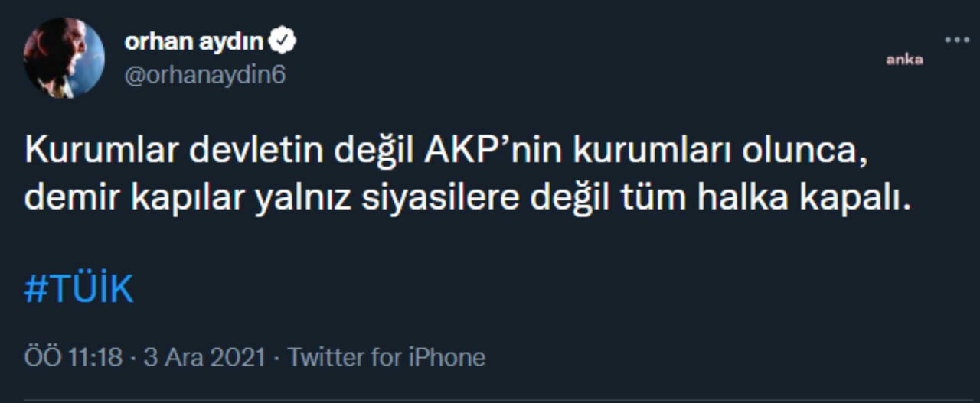The image size is (980, 403).
Task: Open the #TÜİK hashtag
Action: coord(79,291)
